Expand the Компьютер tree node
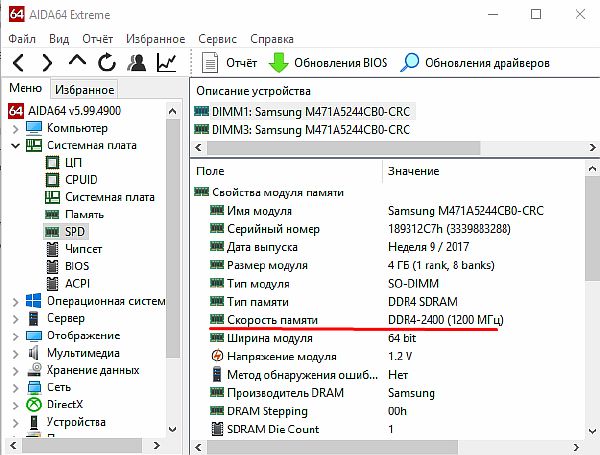600x455 pixels. pyautogui.click(x=15, y=129)
